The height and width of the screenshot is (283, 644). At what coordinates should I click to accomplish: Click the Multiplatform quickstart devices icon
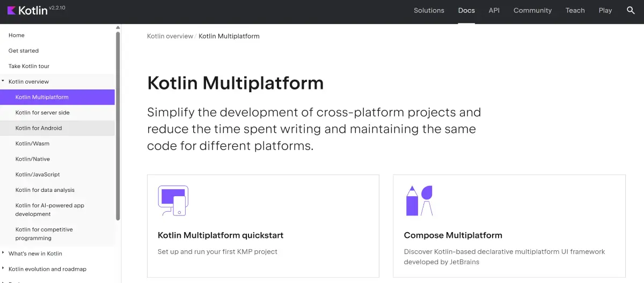pos(173,200)
